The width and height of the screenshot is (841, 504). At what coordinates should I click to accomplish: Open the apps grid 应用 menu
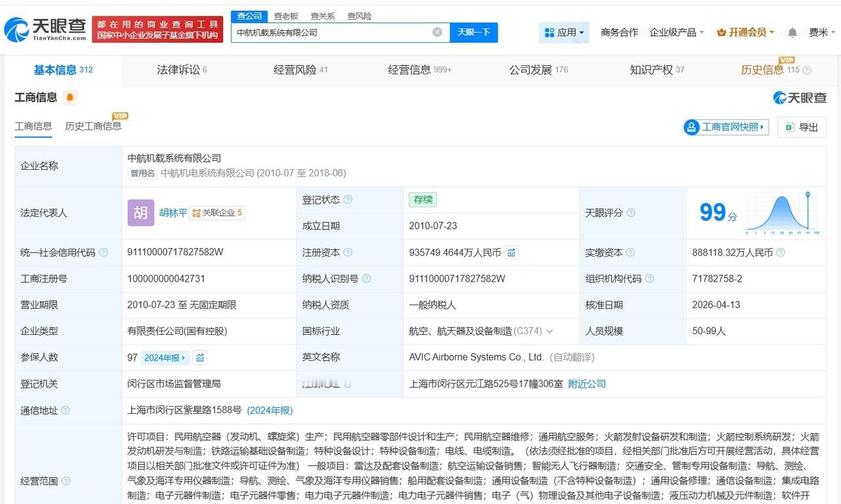coord(564,32)
